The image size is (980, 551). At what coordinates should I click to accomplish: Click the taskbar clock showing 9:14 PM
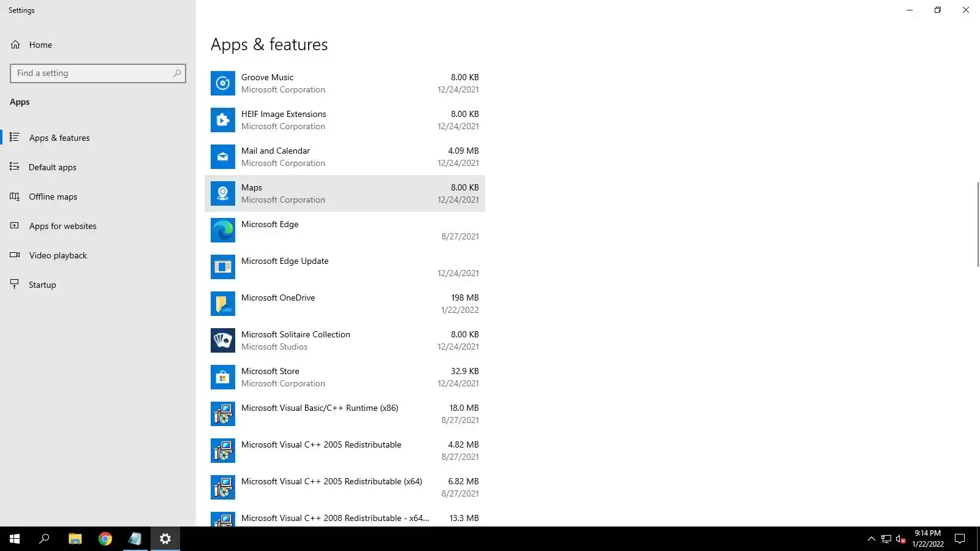[927, 539]
